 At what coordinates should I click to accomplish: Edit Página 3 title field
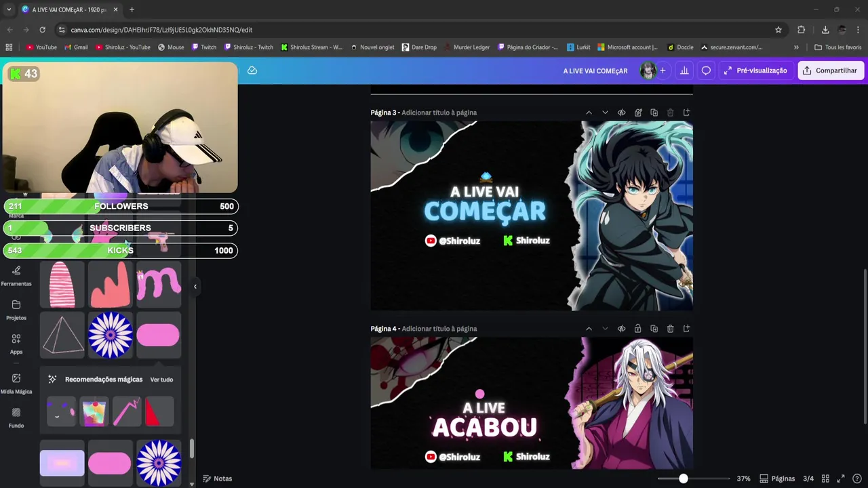click(439, 113)
